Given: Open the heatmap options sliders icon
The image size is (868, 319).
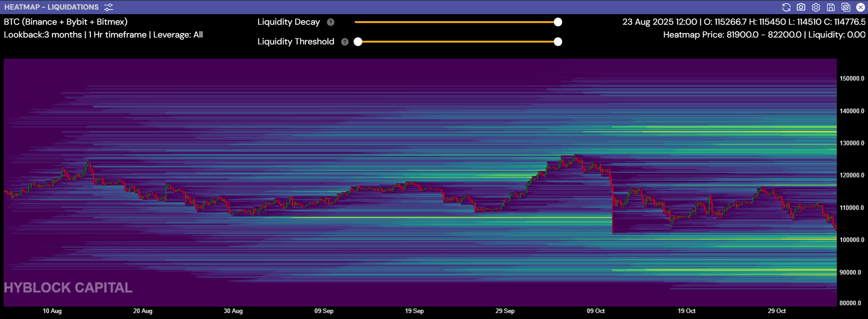Looking at the screenshot, I should [x=109, y=7].
